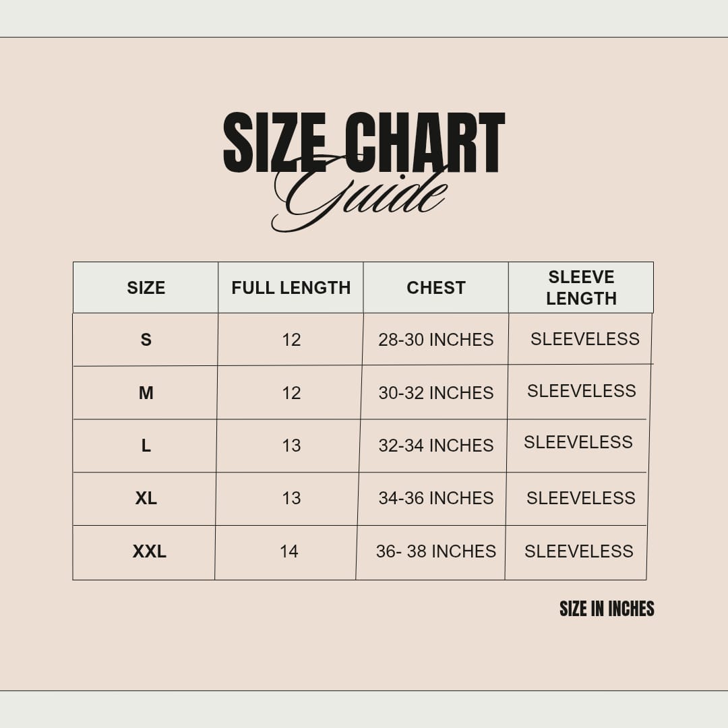Select the 34-36 INCHES chest cell
The width and height of the screenshot is (728, 728).
click(435, 498)
